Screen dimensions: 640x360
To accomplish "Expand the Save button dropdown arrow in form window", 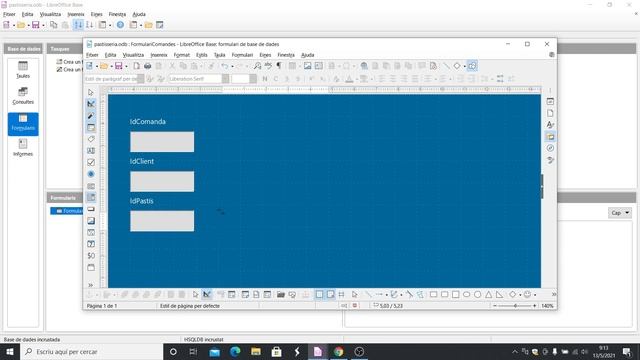I will click(x=126, y=66).
